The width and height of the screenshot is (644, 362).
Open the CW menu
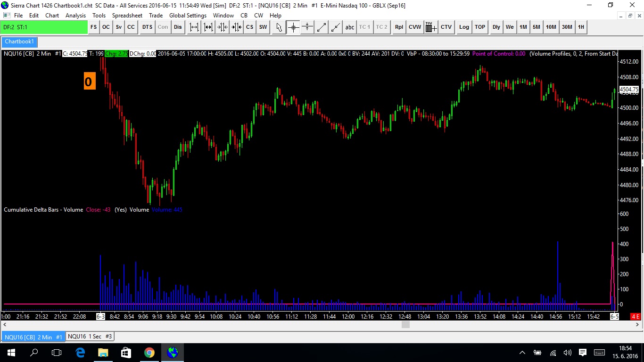[x=259, y=16]
